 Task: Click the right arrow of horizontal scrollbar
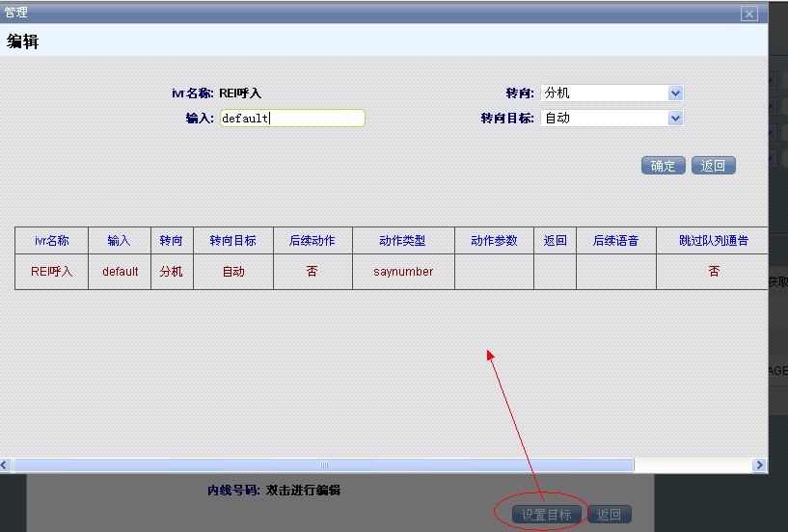click(760, 465)
